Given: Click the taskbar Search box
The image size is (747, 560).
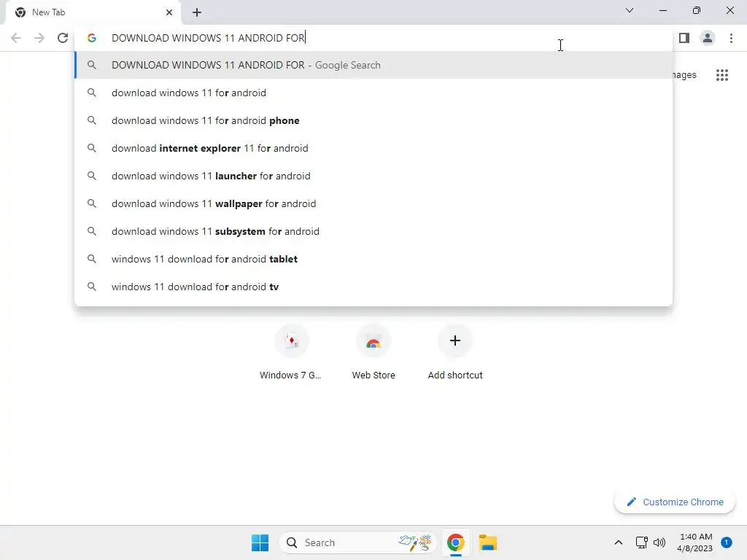Looking at the screenshot, I should coord(358,542).
